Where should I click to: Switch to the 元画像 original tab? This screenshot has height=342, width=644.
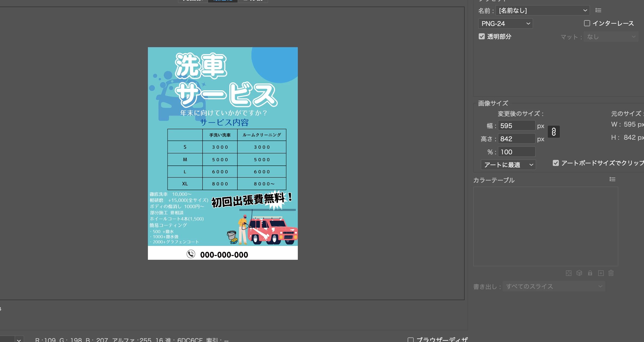tap(193, 1)
